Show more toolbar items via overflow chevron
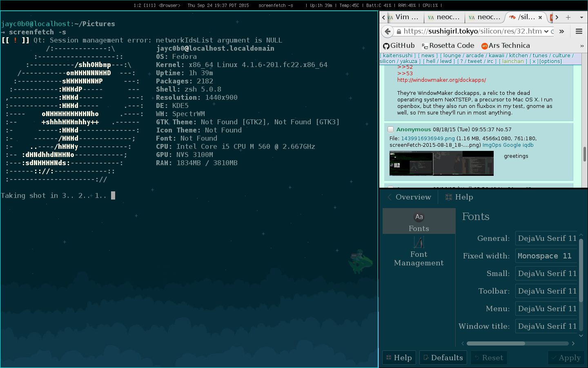The height and width of the screenshot is (368, 588). [561, 31]
